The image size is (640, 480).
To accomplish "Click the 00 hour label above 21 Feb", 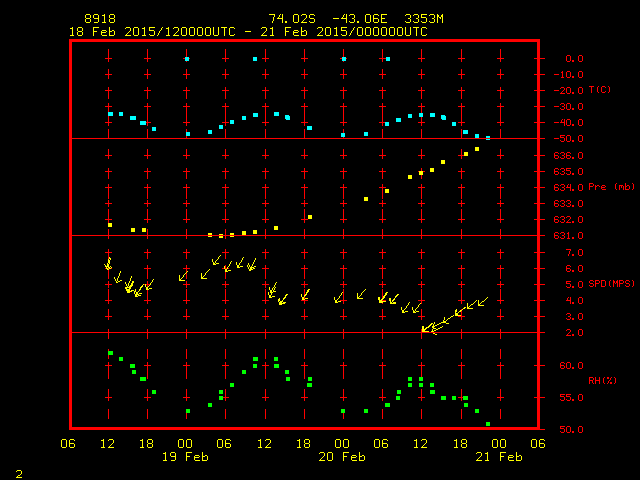I will pos(499,443).
